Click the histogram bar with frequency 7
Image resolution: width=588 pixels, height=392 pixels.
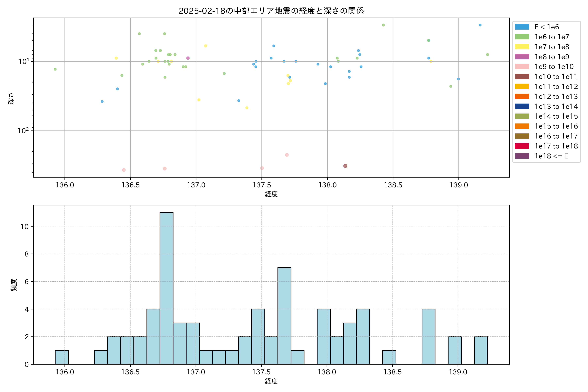[x=284, y=316]
